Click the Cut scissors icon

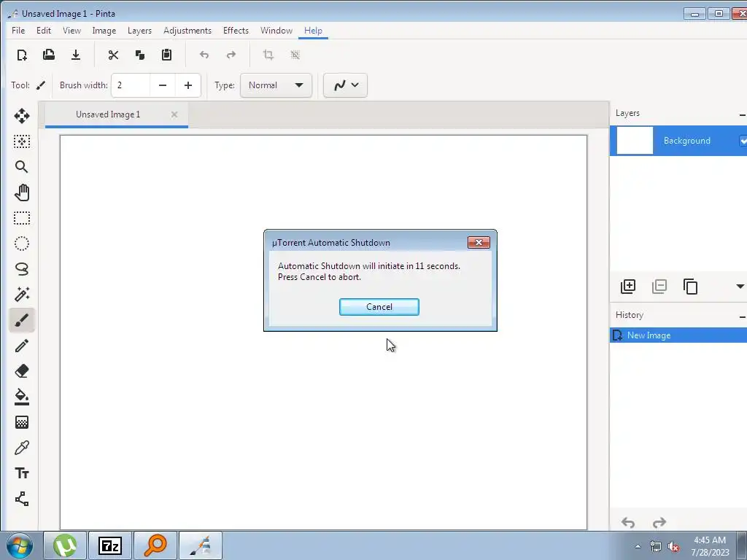tap(113, 55)
